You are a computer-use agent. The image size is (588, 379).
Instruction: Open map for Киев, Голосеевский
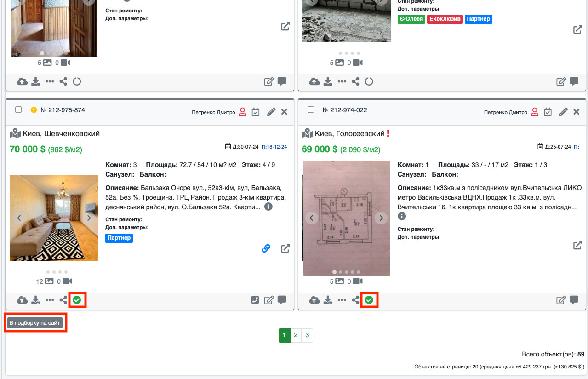(308, 133)
